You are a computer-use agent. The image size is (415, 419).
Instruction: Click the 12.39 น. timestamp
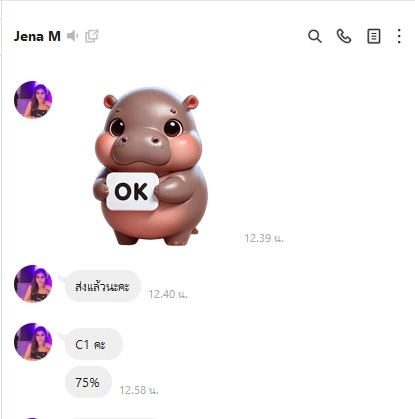coord(264,238)
